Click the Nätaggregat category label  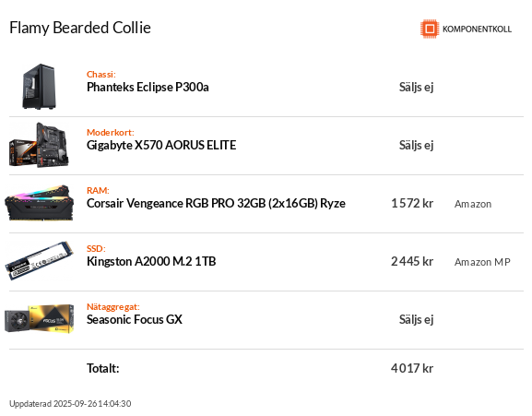pos(113,307)
